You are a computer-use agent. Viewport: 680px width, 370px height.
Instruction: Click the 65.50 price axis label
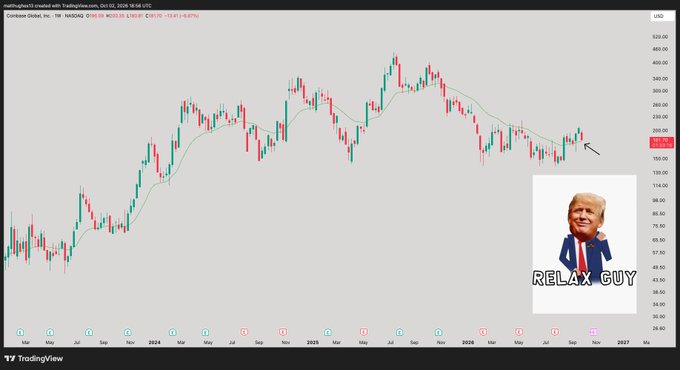[x=660, y=240]
